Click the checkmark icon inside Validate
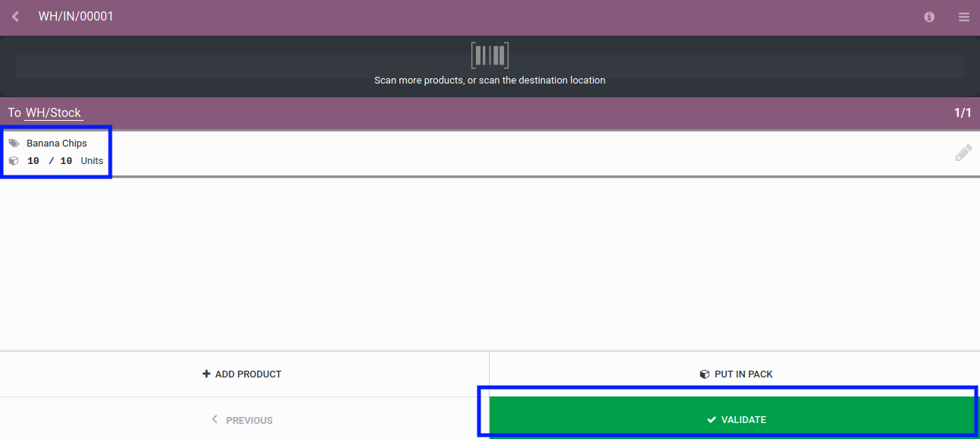Screen dimensions: 980x439 [x=711, y=418]
